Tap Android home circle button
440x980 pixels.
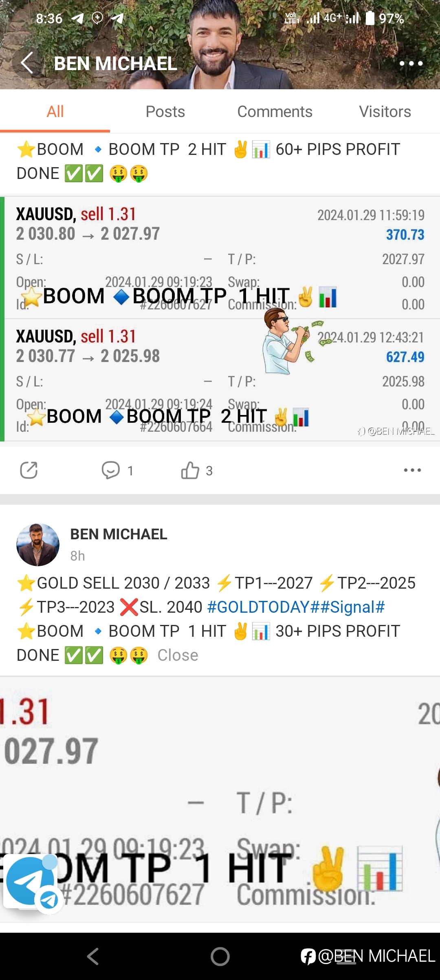tap(220, 956)
